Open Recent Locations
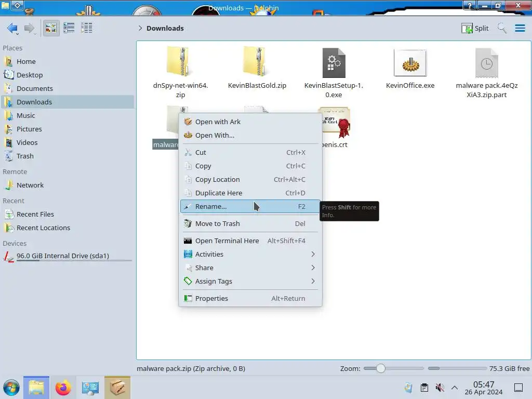This screenshot has height=399, width=532. 67,228
